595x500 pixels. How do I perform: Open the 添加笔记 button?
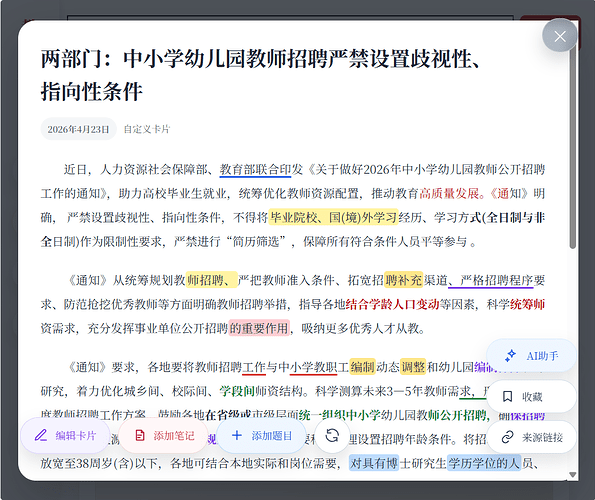tap(164, 436)
